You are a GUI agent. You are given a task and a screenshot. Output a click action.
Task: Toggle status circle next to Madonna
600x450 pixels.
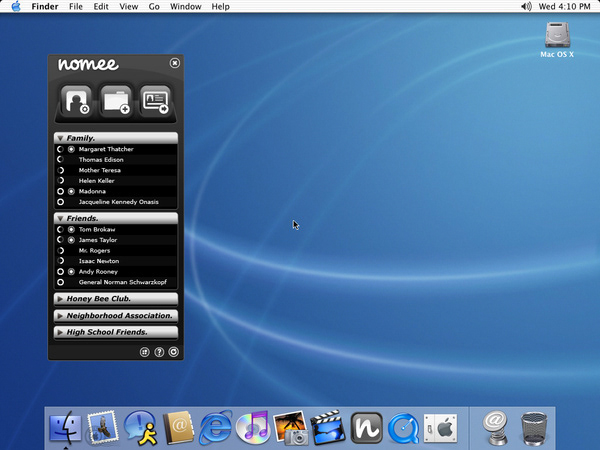tap(60, 191)
